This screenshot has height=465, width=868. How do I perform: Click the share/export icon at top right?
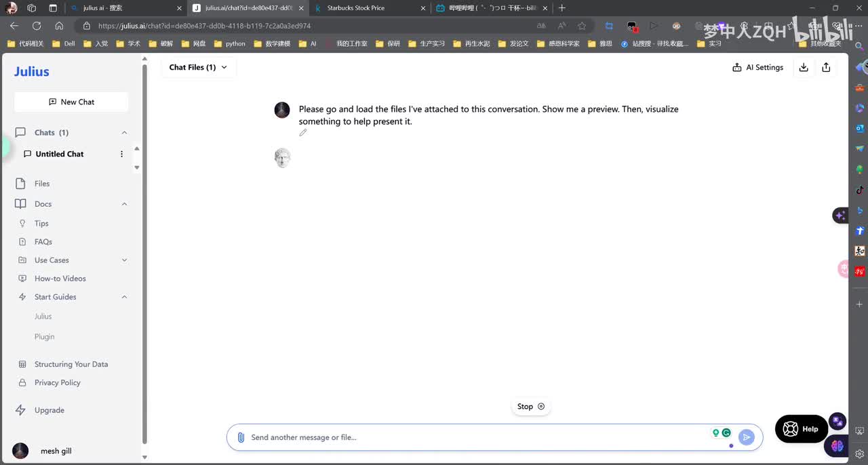(826, 67)
